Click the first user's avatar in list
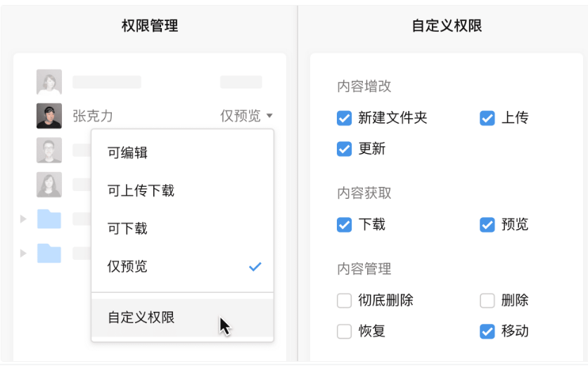Image resolution: width=588 pixels, height=366 pixels. pos(49,82)
